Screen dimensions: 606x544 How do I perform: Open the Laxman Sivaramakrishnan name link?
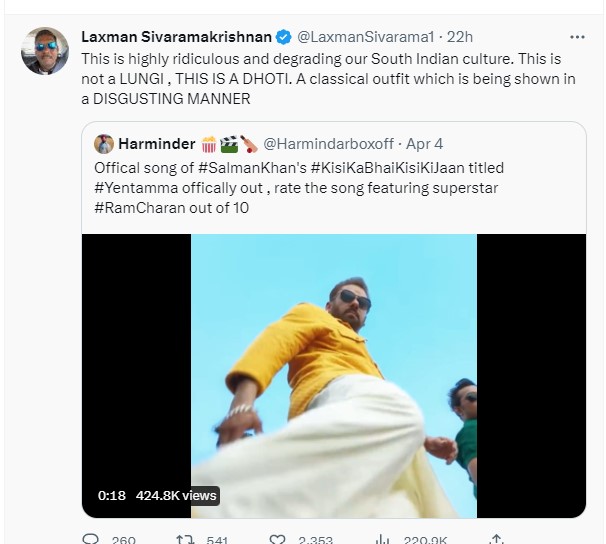[x=176, y=37]
